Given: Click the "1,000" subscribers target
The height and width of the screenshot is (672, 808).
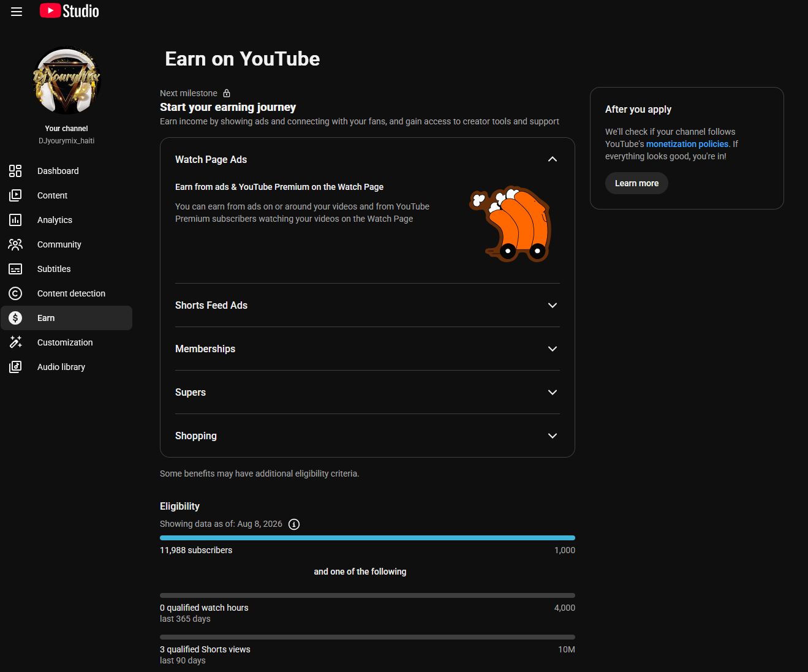Looking at the screenshot, I should tap(565, 550).
